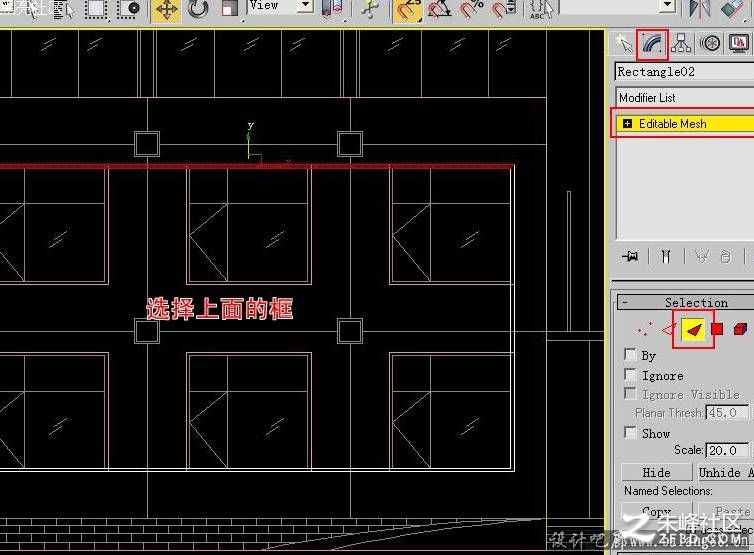
Task: Expand the Editable Mesh stack entry
Action: pyautogui.click(x=627, y=124)
